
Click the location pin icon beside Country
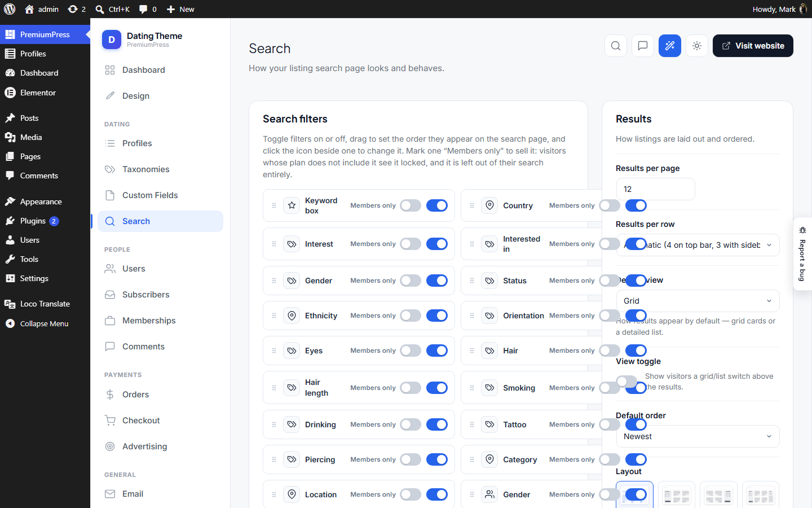point(490,205)
